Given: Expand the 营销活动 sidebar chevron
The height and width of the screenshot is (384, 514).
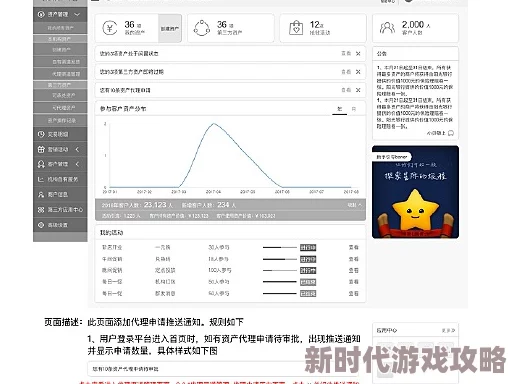Looking at the screenshot, I should (77, 149).
